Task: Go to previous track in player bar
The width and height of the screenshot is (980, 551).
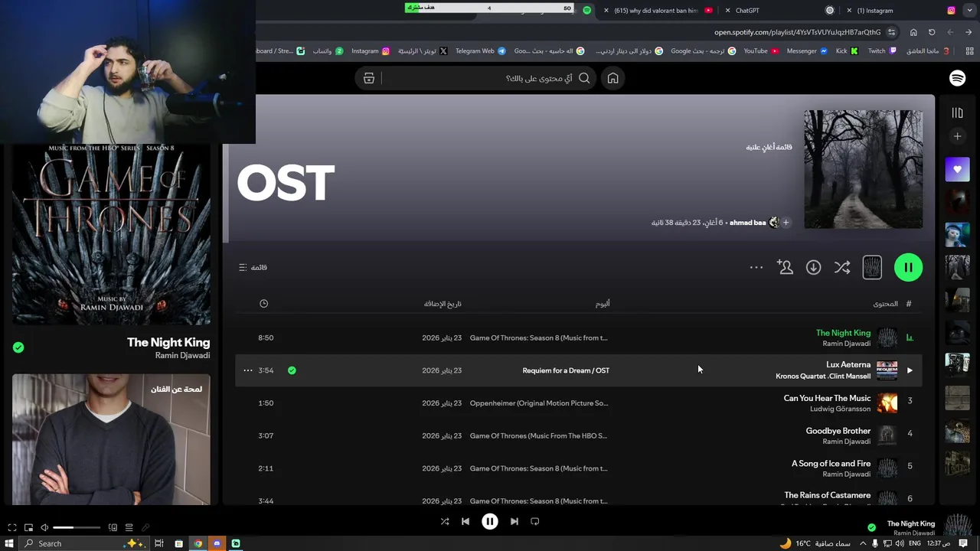Action: (x=465, y=521)
